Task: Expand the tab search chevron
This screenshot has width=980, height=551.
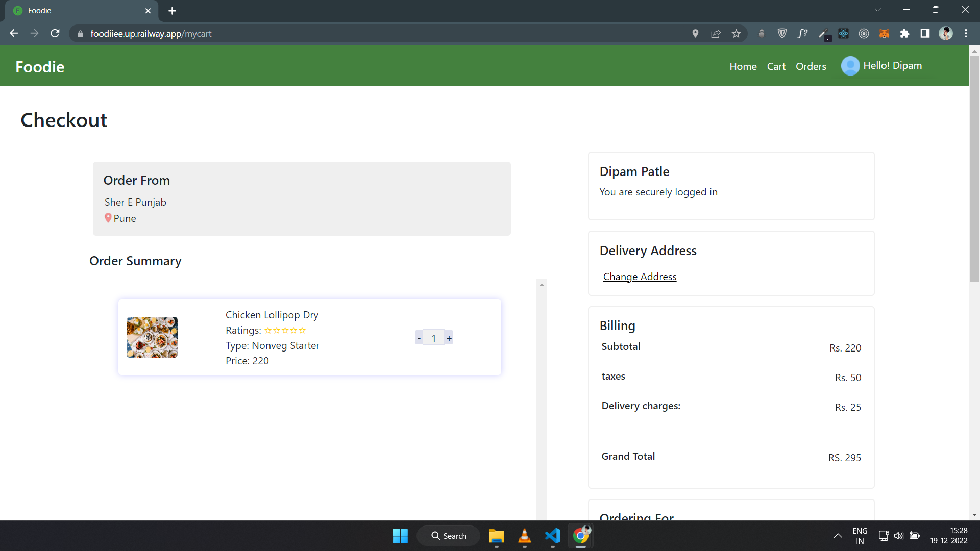Action: tap(877, 10)
